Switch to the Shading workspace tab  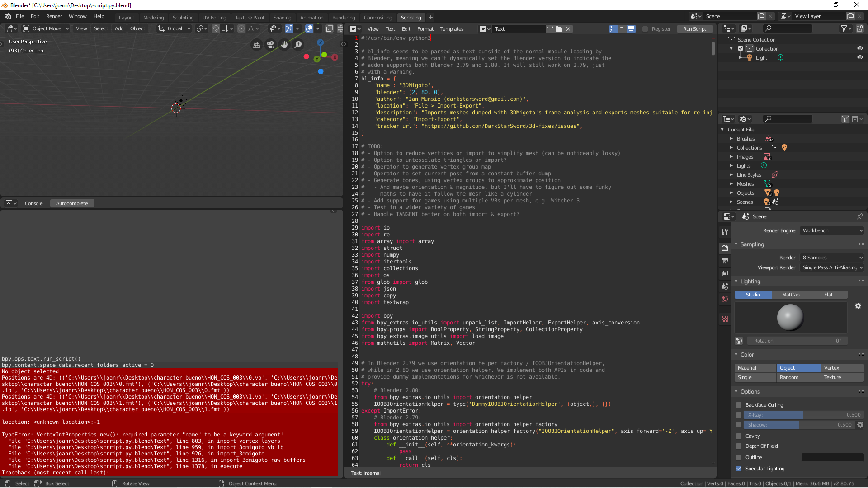coord(282,18)
